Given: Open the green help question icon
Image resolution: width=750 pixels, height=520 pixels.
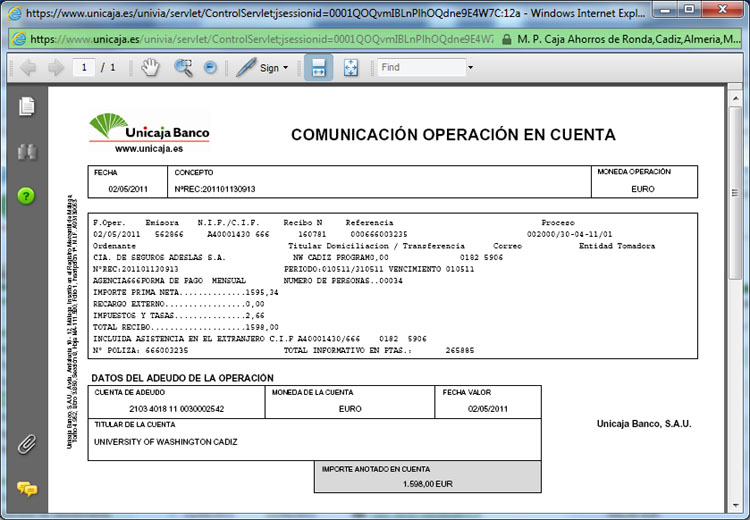Looking at the screenshot, I should [x=26, y=196].
